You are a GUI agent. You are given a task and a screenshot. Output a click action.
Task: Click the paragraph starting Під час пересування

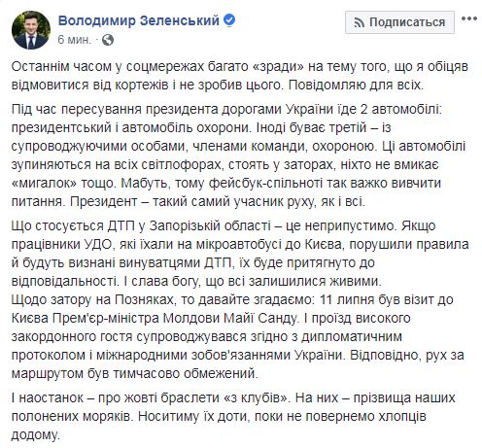(x=238, y=155)
